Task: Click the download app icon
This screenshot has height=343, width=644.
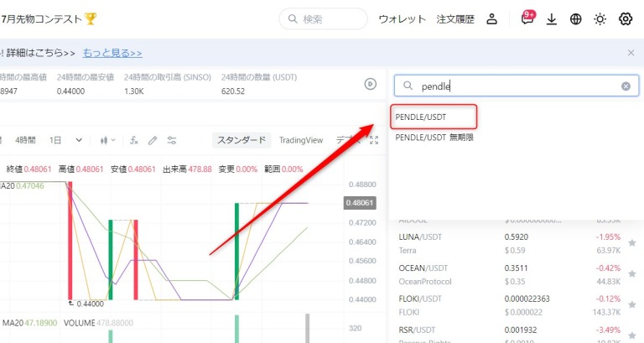Action: click(x=552, y=19)
